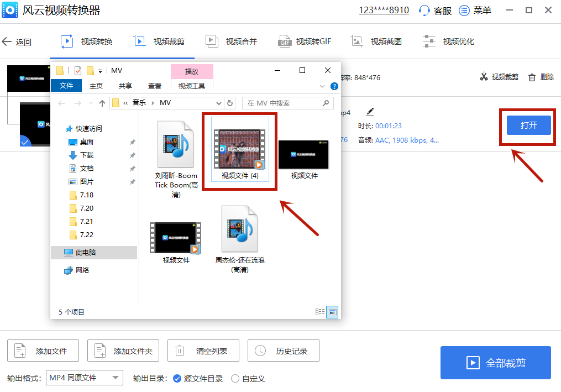This screenshot has width=561, height=392.
Task: Select 桌面 in navigation pane
Action: click(81, 142)
